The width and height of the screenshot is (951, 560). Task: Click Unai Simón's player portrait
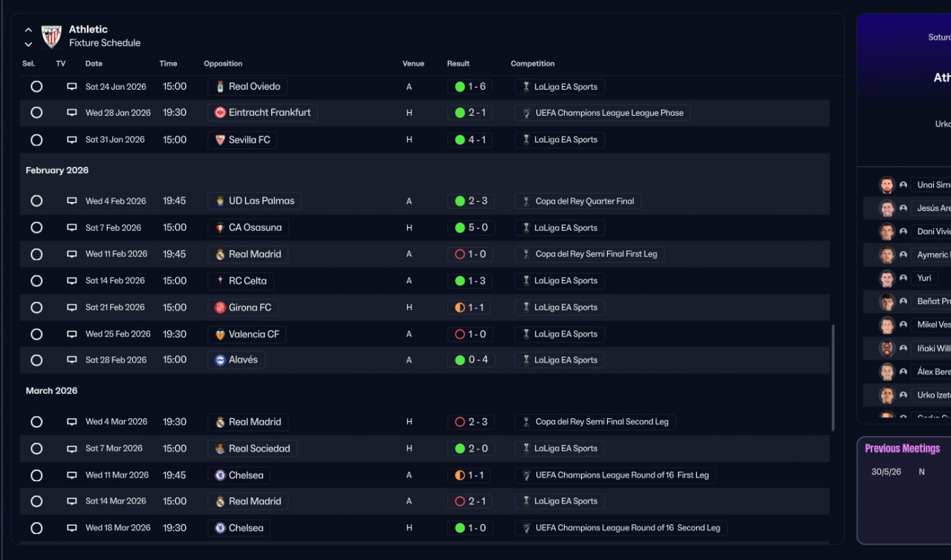point(886,185)
